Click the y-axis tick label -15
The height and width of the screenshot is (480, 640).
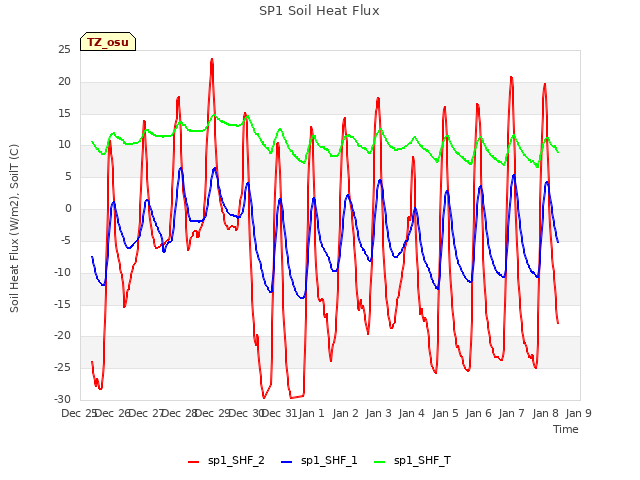pyautogui.click(x=62, y=304)
